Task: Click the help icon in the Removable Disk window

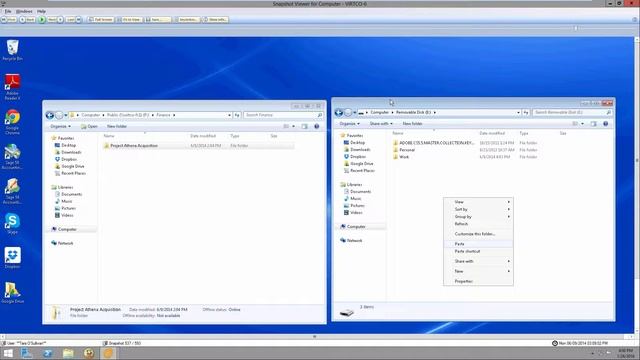Action: pyautogui.click(x=606, y=124)
